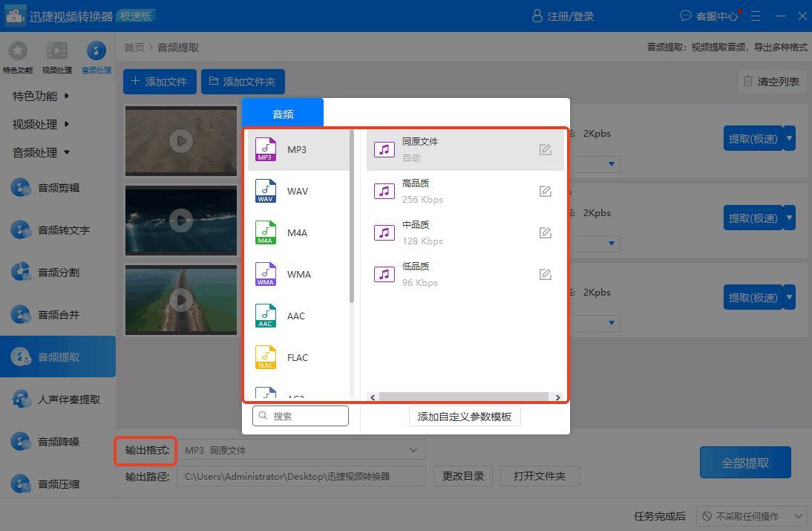Click the format list vertical scrollbar
812x531 pixels.
click(352, 223)
